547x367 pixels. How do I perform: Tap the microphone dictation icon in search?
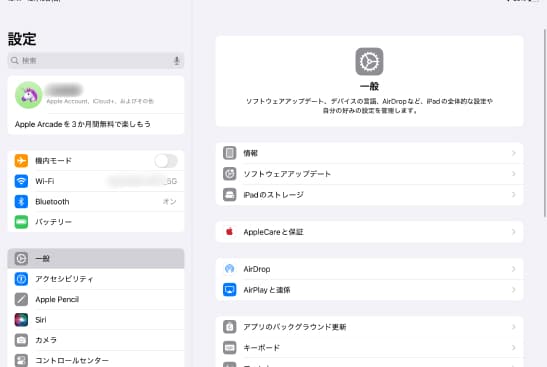click(x=177, y=61)
